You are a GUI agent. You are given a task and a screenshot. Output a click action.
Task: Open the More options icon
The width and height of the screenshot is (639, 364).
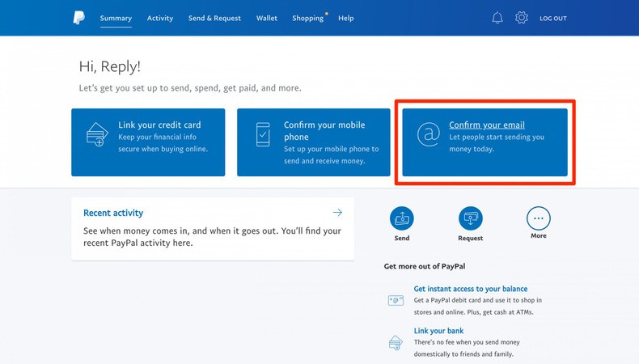click(538, 218)
